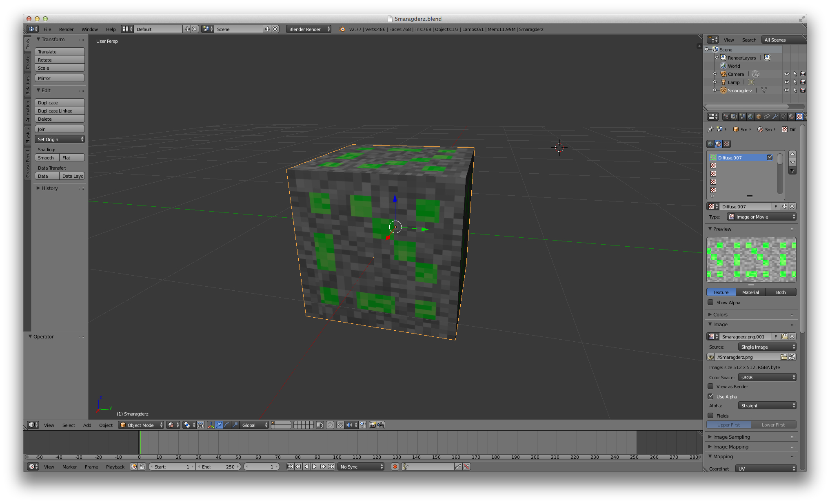Enable the Show Alpha option
This screenshot has height=504, width=830.
[711, 303]
